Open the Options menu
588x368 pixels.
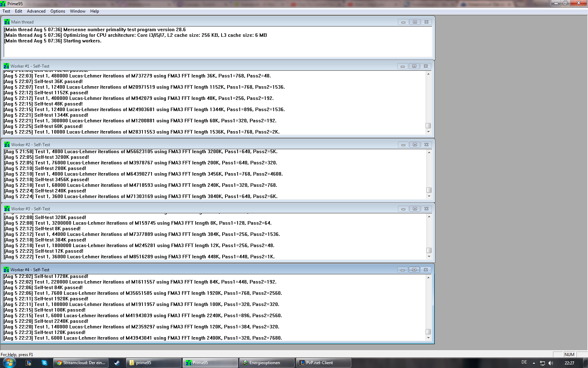58,11
